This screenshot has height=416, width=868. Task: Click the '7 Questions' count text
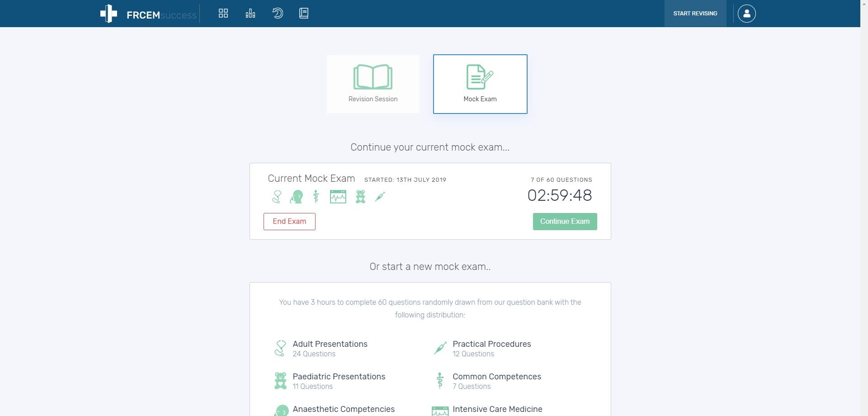point(472,387)
